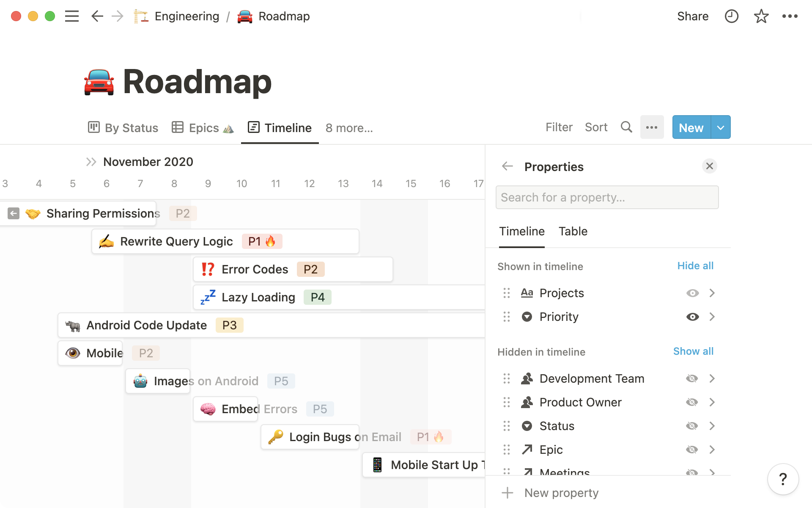Click the Priority icon in shown properties
Image resolution: width=812 pixels, height=508 pixels.
pyautogui.click(x=527, y=316)
